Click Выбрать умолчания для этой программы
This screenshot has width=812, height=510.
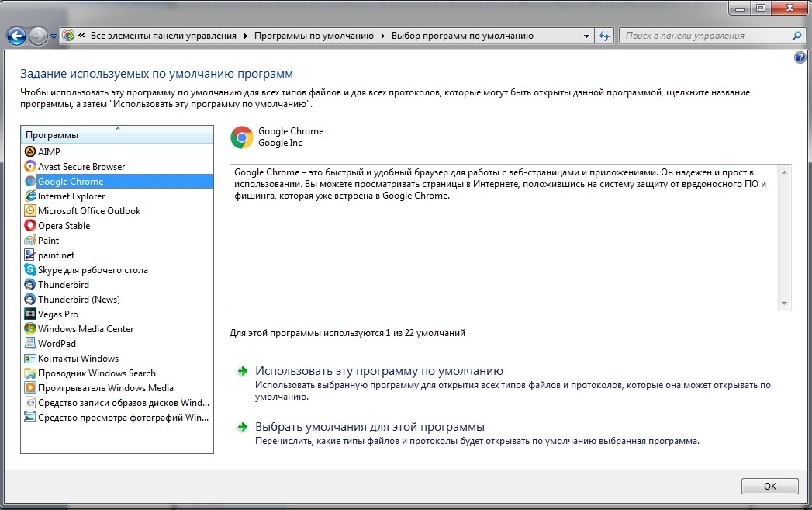[370, 427]
